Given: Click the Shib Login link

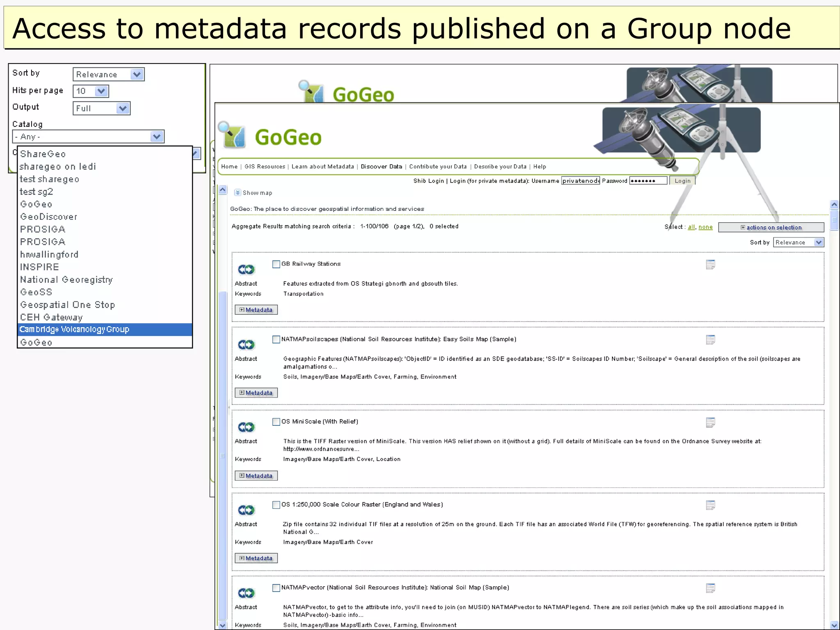Looking at the screenshot, I should pos(429,181).
